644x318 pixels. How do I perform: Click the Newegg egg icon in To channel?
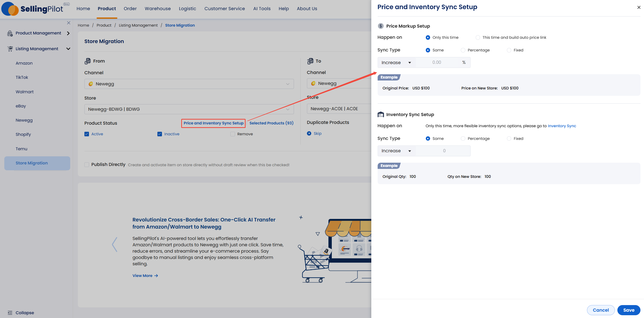(x=313, y=83)
